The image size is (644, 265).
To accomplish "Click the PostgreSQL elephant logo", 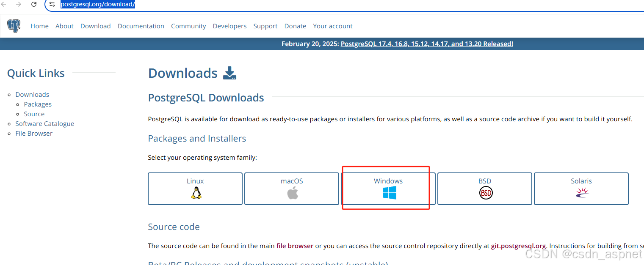I will (x=14, y=26).
